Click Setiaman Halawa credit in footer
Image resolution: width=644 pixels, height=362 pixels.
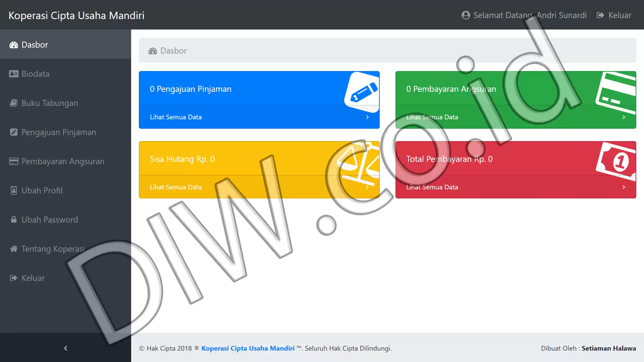[609, 348]
